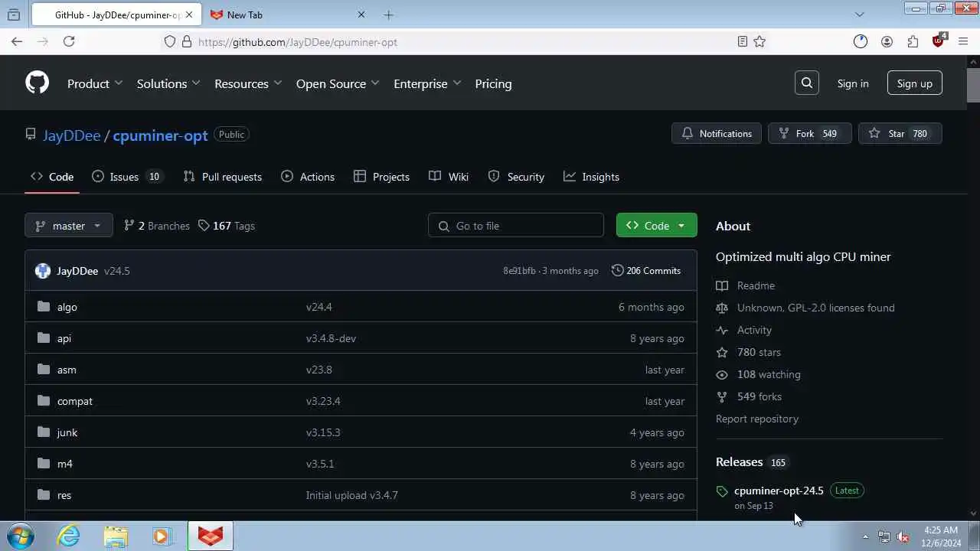Click the GitHub Octocat logo
This screenshot has width=980, height=551.
pyautogui.click(x=37, y=83)
